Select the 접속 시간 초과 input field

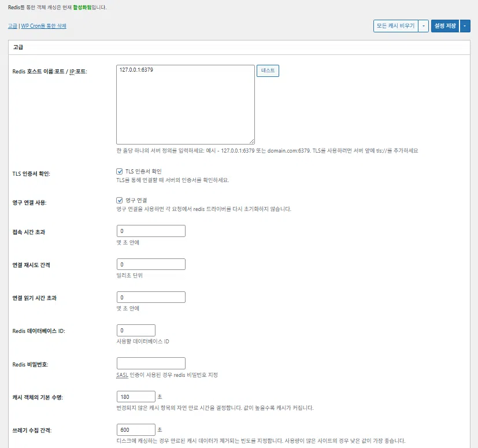(151, 231)
